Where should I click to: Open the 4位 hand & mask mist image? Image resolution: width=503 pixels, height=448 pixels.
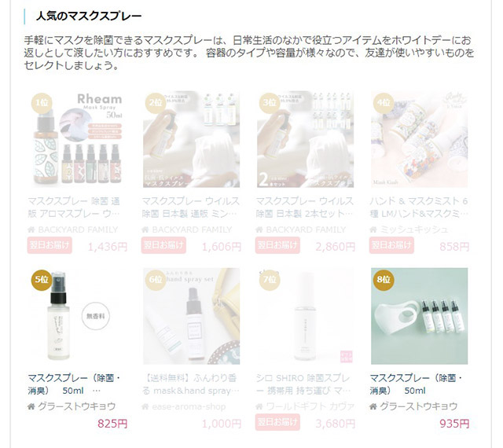click(419, 140)
